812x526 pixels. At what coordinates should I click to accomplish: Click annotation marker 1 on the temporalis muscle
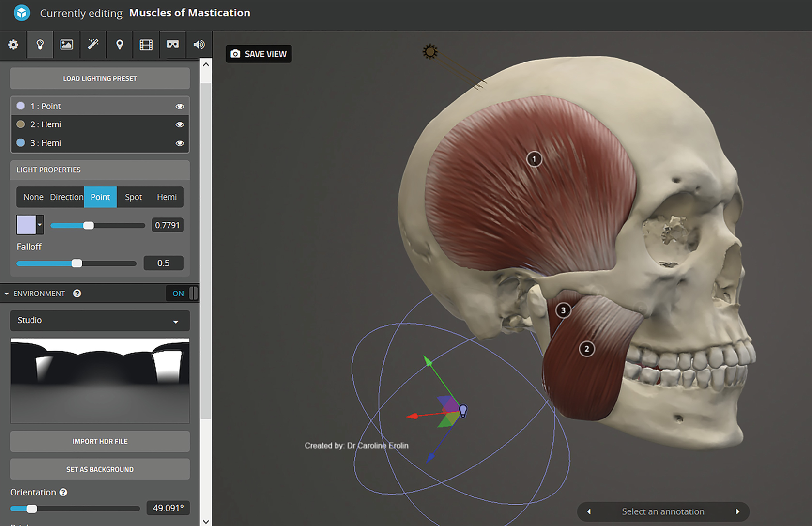pos(534,159)
